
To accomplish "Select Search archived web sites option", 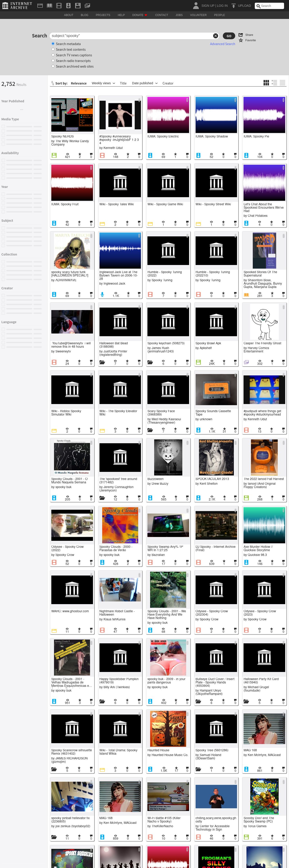I will [x=53, y=66].
